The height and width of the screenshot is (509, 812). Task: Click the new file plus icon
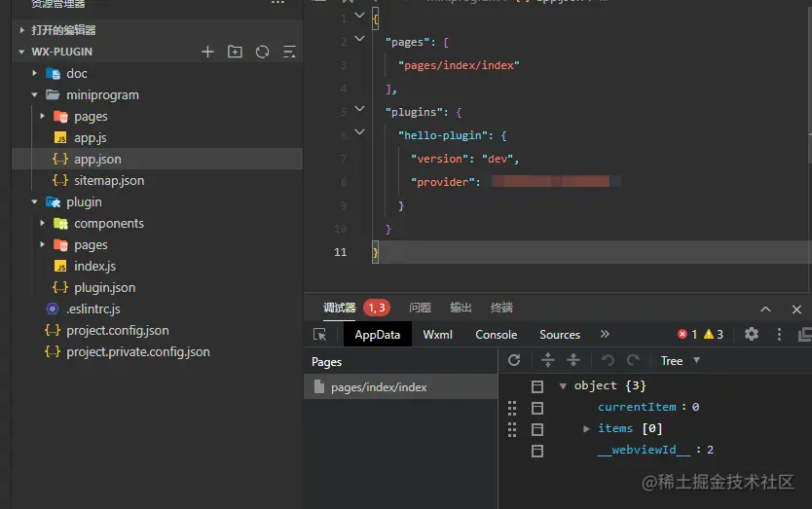pos(207,52)
